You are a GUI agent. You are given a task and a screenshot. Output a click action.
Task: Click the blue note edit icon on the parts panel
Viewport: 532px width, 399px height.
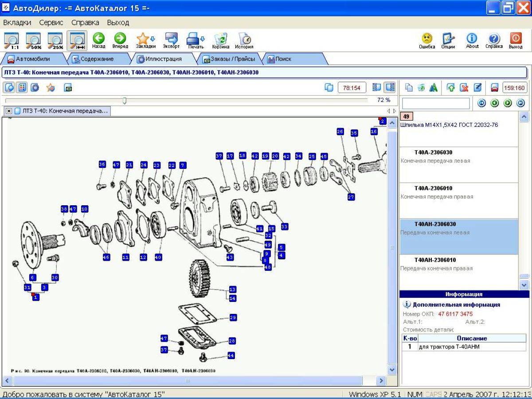pyautogui.click(x=478, y=88)
